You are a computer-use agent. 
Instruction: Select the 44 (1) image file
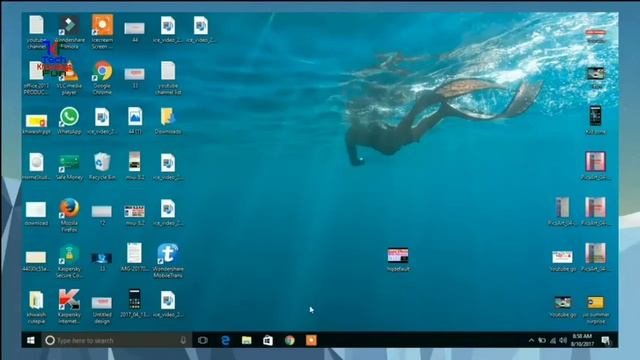tap(135, 121)
